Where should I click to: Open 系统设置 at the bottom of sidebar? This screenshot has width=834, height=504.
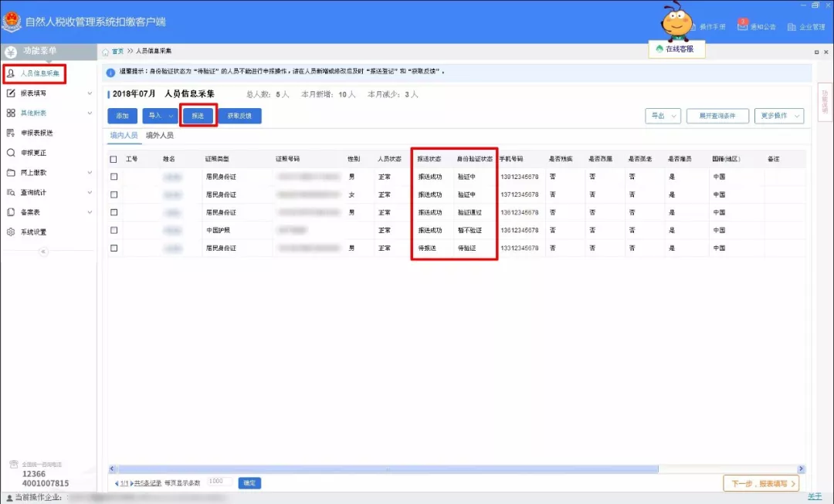pos(42,231)
